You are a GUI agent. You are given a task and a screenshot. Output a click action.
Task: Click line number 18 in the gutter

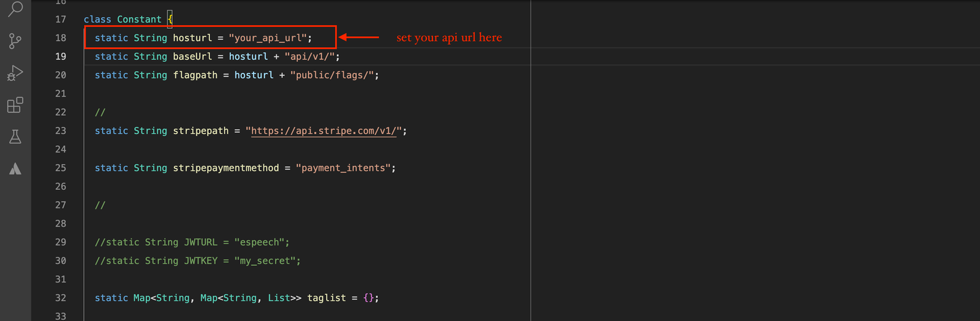pos(61,38)
